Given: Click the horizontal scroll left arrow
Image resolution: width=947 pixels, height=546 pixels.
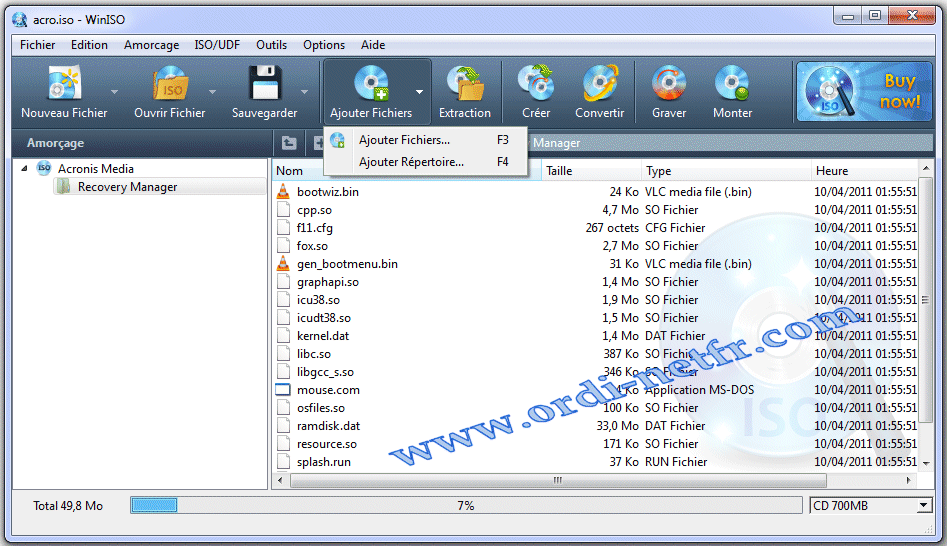Looking at the screenshot, I should tap(280, 480).
